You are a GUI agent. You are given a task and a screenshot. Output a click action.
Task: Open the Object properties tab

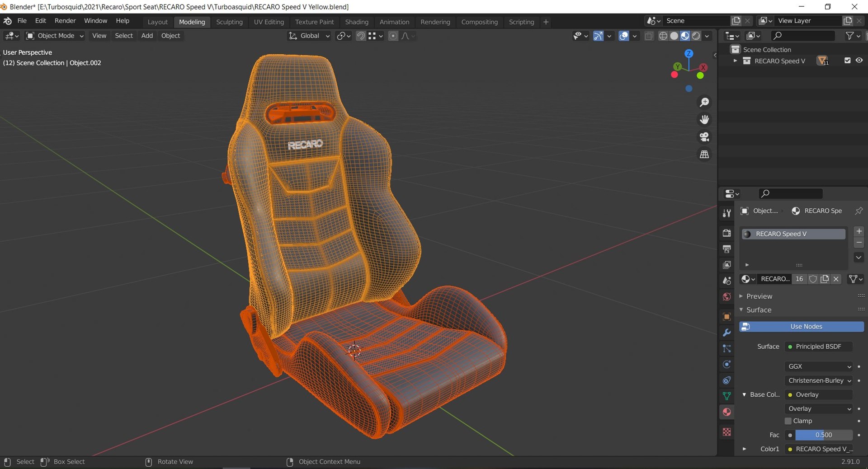[x=726, y=317]
